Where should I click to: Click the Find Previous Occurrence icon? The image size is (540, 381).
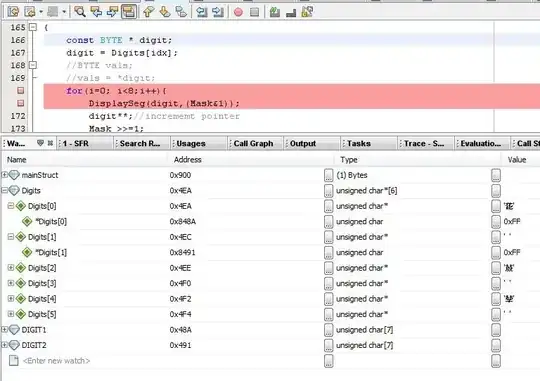tap(96, 12)
